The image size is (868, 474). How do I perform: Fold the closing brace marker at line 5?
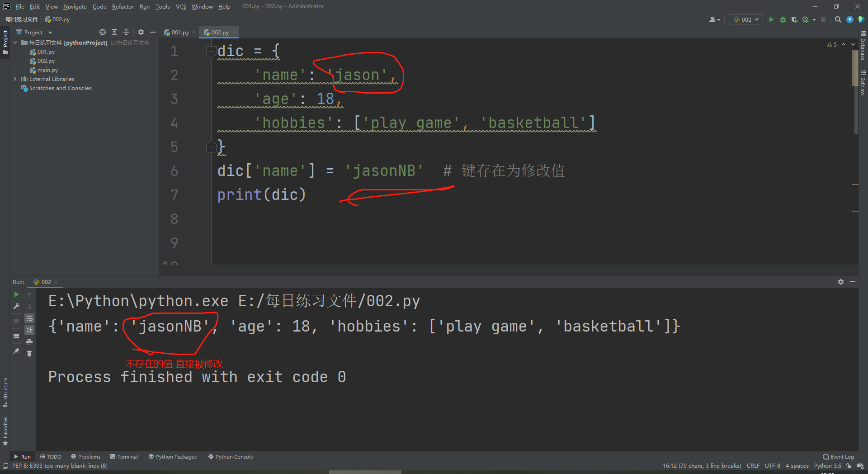point(211,147)
